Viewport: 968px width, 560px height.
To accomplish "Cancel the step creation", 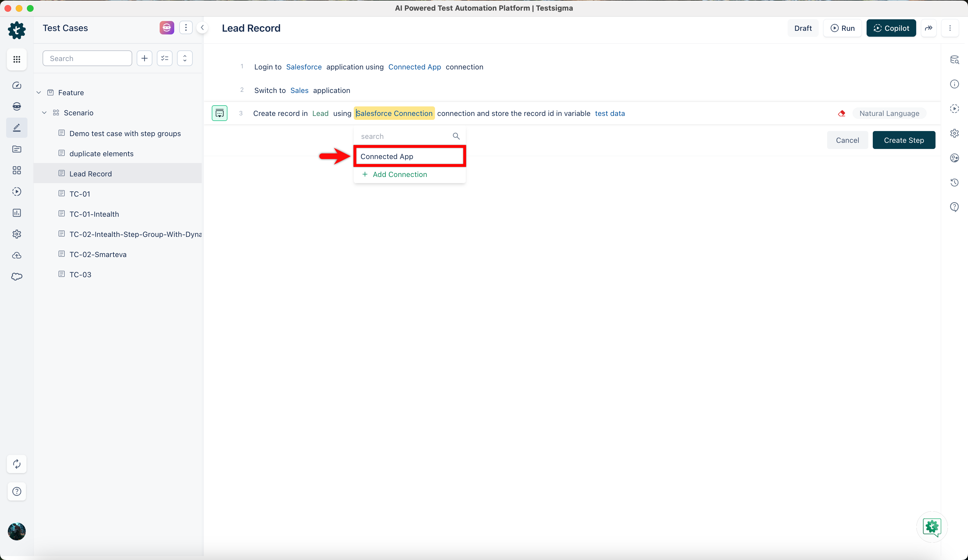I will tap(847, 140).
